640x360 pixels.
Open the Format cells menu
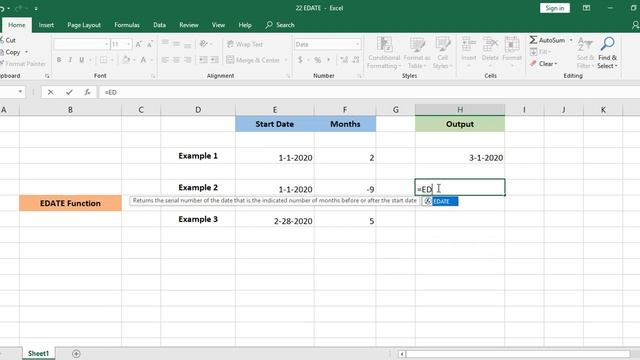click(x=512, y=53)
